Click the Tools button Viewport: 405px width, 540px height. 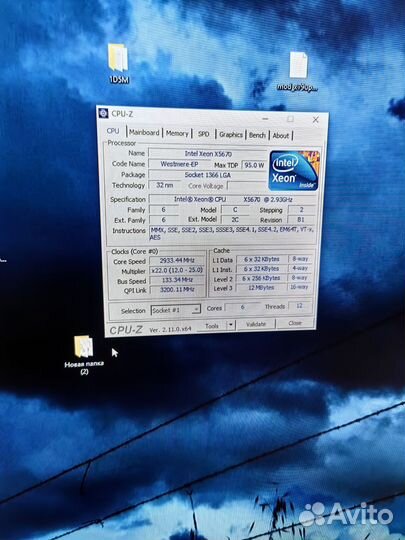tap(212, 325)
